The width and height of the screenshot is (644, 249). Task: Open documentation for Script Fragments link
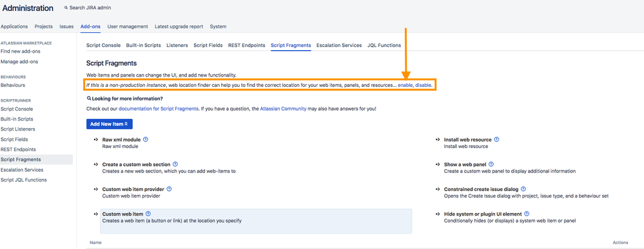(159, 109)
